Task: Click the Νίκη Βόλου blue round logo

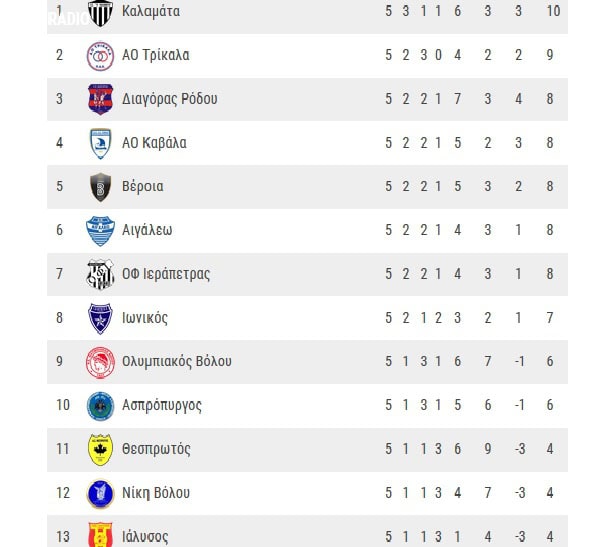Action: 100,494
